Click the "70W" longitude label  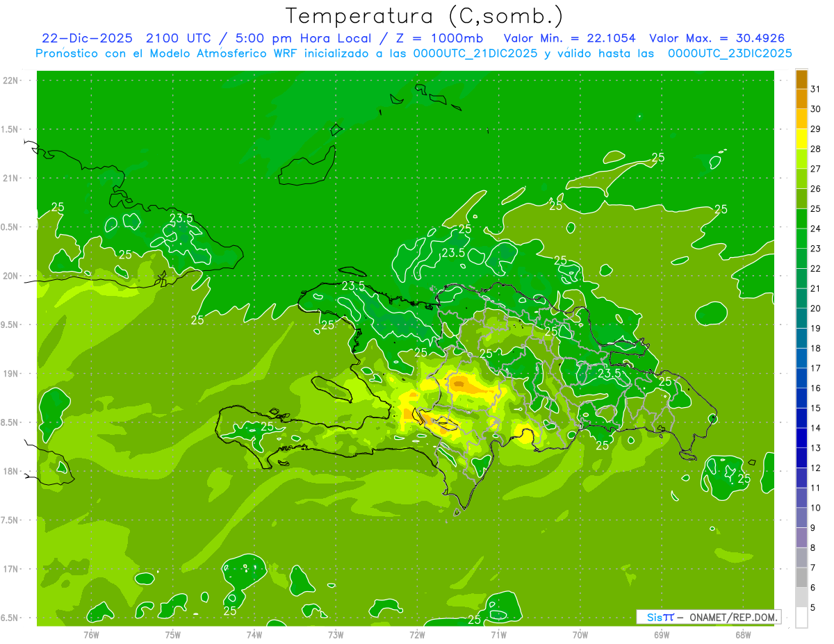point(580,634)
